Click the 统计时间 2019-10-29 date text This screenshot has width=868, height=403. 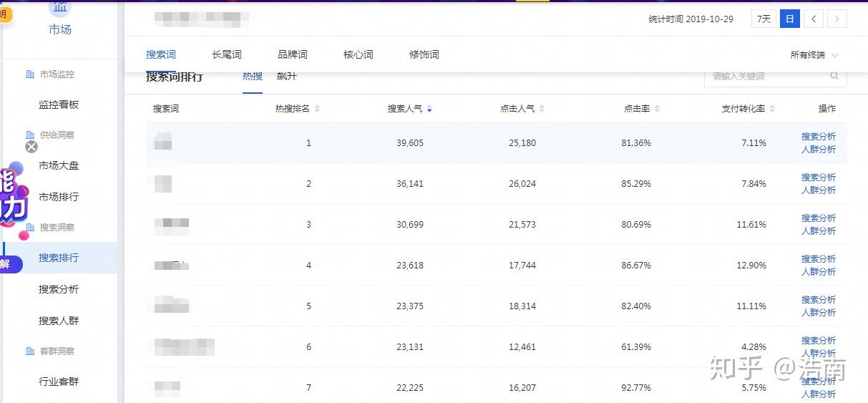pyautogui.click(x=691, y=19)
